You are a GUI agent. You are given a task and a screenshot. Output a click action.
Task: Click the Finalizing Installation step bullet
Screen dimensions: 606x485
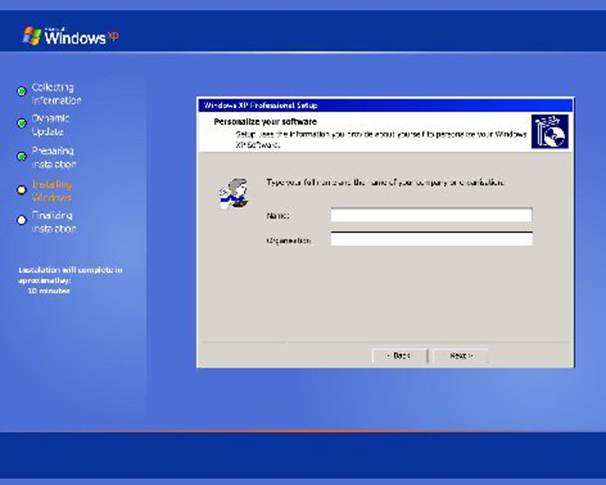22,220
